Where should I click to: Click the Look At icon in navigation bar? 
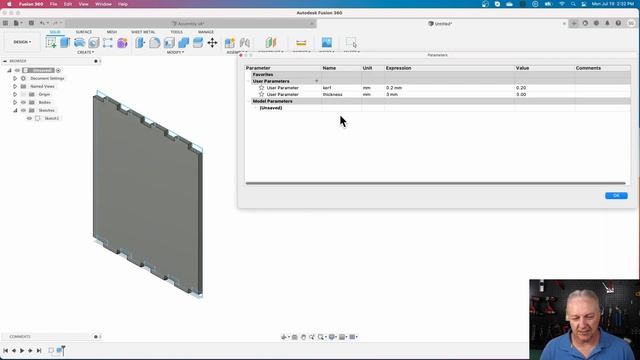[294, 337]
